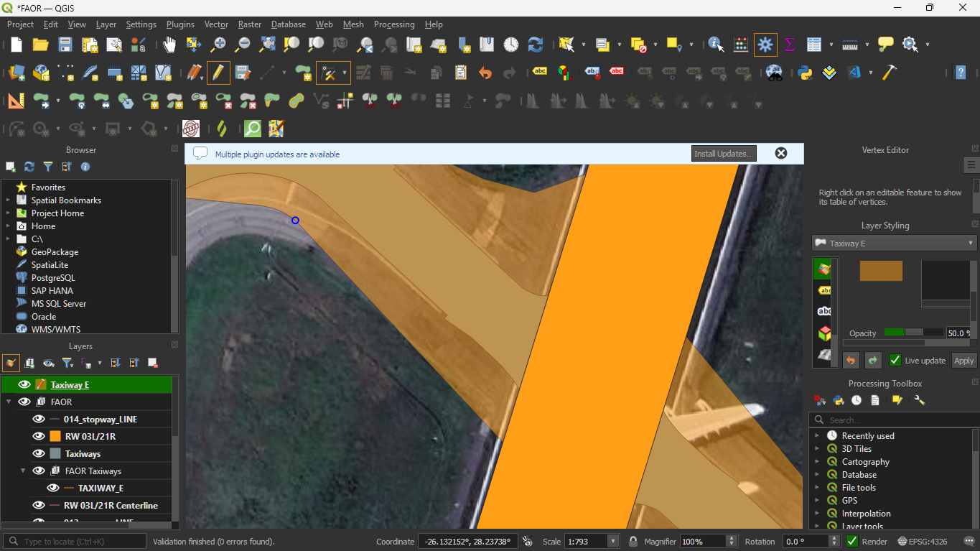Toggle visibility of 014_stopway_LINE layer

(39, 419)
